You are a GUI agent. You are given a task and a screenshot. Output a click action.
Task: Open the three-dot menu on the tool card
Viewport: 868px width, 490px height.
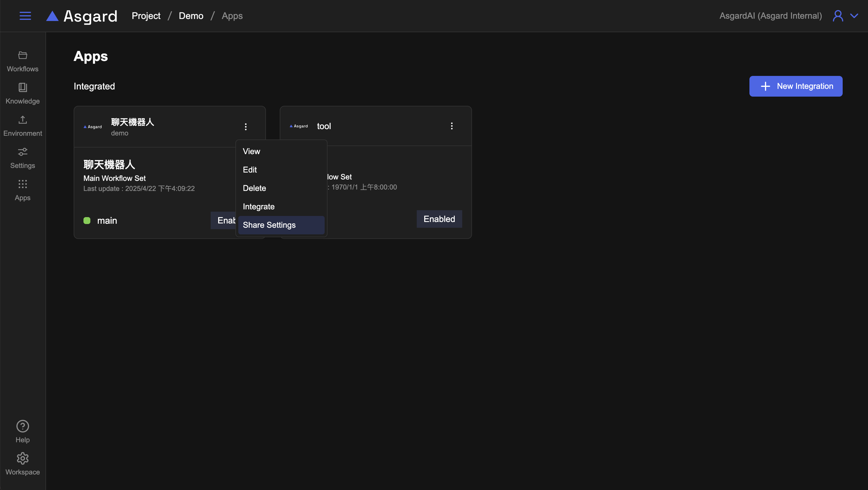click(452, 126)
